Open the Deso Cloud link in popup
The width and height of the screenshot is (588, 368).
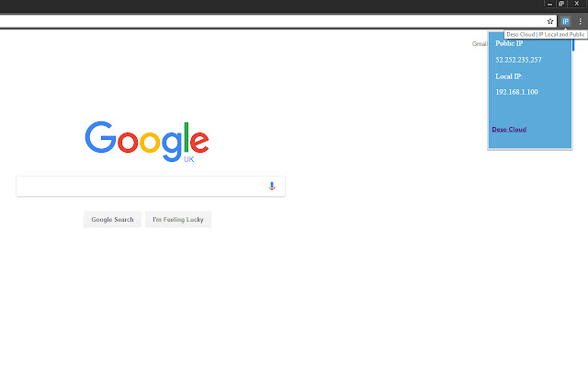click(509, 129)
